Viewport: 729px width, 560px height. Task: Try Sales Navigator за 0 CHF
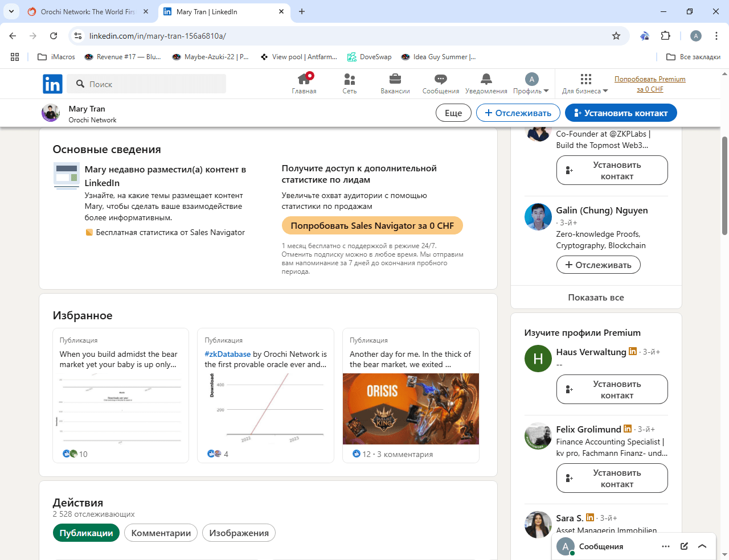coord(372,225)
